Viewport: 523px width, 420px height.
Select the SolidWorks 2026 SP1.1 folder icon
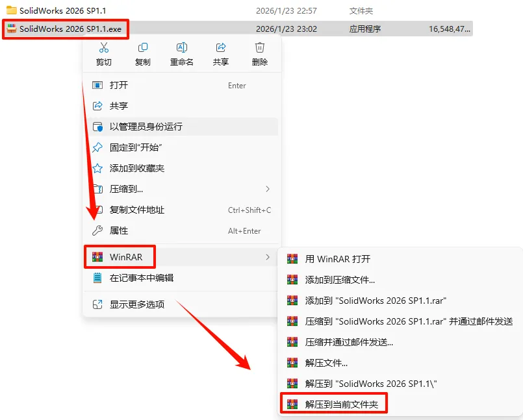coord(11,10)
